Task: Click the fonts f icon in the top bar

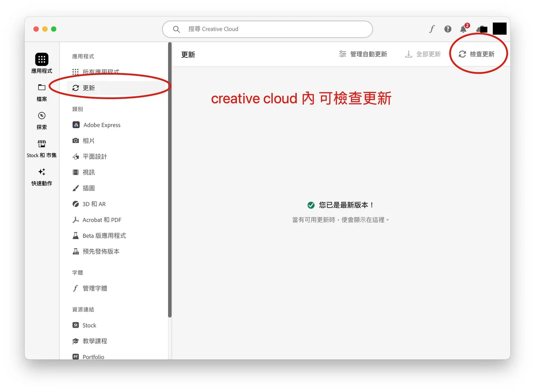Action: click(x=432, y=29)
